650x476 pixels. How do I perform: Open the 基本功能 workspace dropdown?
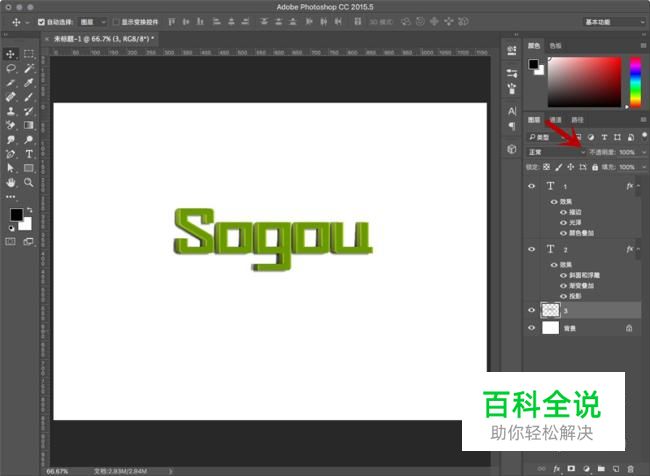(614, 22)
